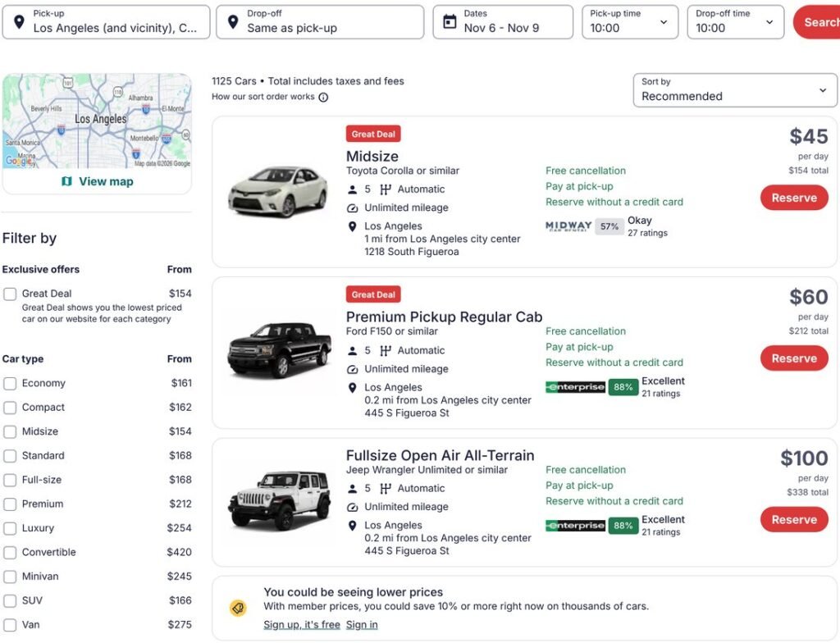Click the 1218 South Figueroa address
This screenshot has height=643, width=840.
tap(412, 252)
